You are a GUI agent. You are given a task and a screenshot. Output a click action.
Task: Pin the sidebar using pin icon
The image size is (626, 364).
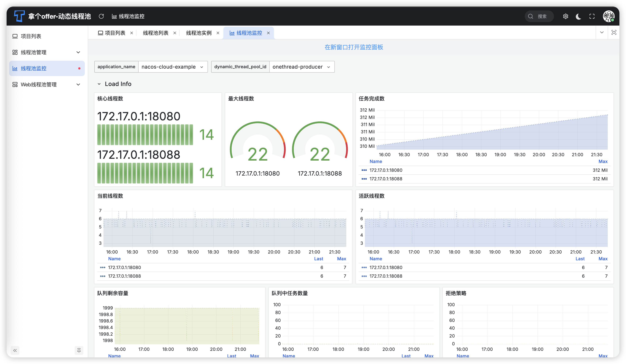79,350
